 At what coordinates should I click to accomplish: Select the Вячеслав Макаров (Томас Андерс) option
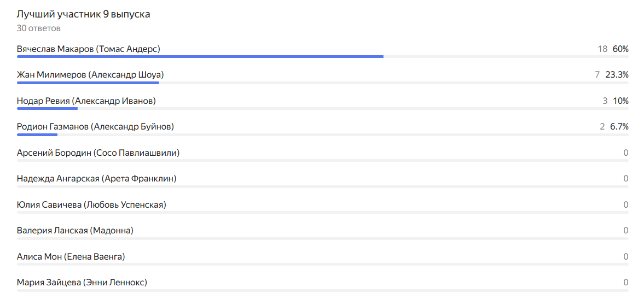tap(89, 49)
